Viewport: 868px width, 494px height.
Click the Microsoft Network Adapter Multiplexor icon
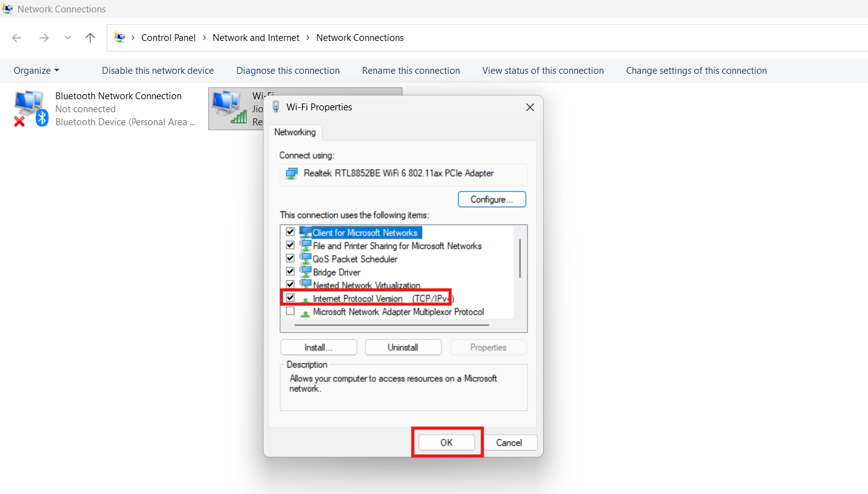pyautogui.click(x=306, y=312)
